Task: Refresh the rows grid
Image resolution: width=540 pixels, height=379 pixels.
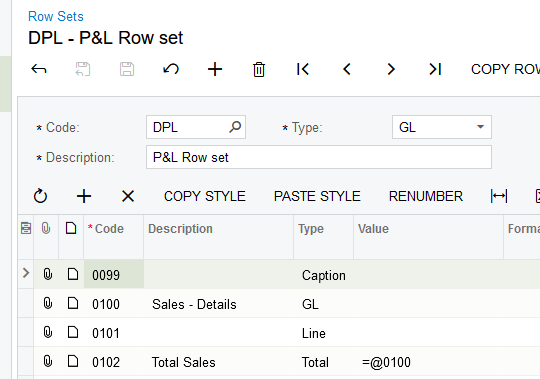Action: click(40, 196)
